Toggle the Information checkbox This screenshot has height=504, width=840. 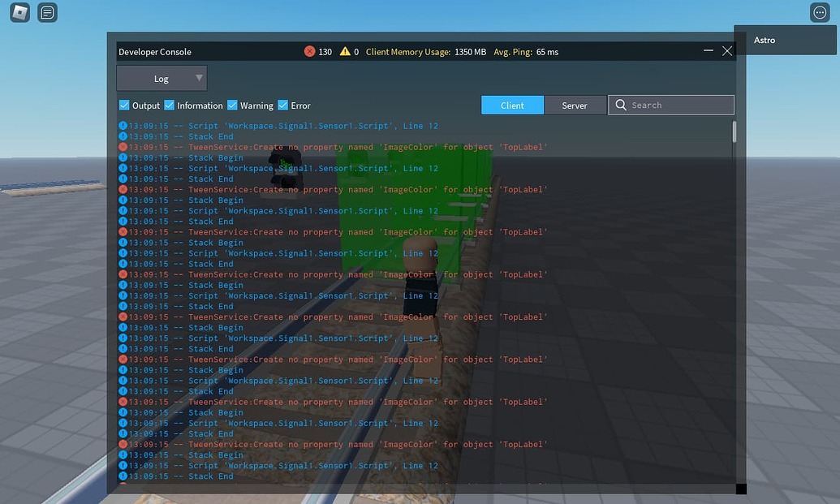[x=169, y=105]
